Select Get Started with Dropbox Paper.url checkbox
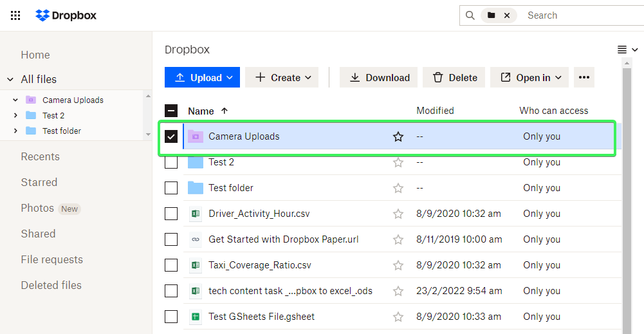644x334 pixels. [x=171, y=239]
